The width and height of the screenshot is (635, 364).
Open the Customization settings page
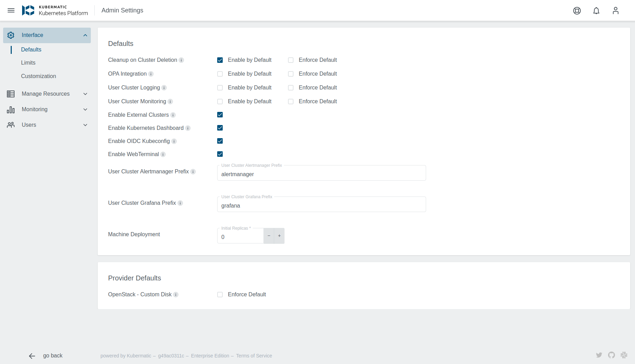point(38,76)
